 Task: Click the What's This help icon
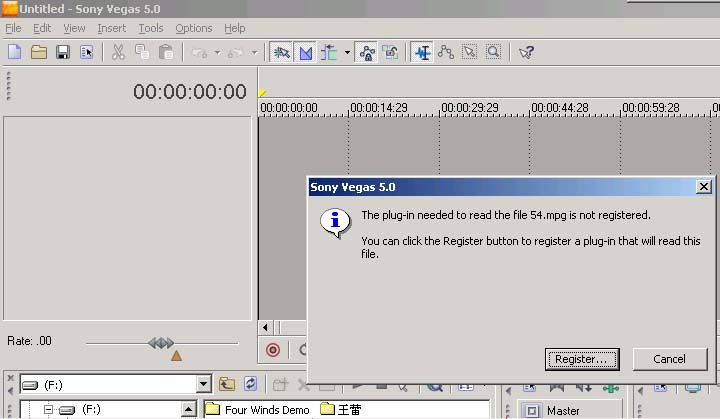[x=526, y=52]
